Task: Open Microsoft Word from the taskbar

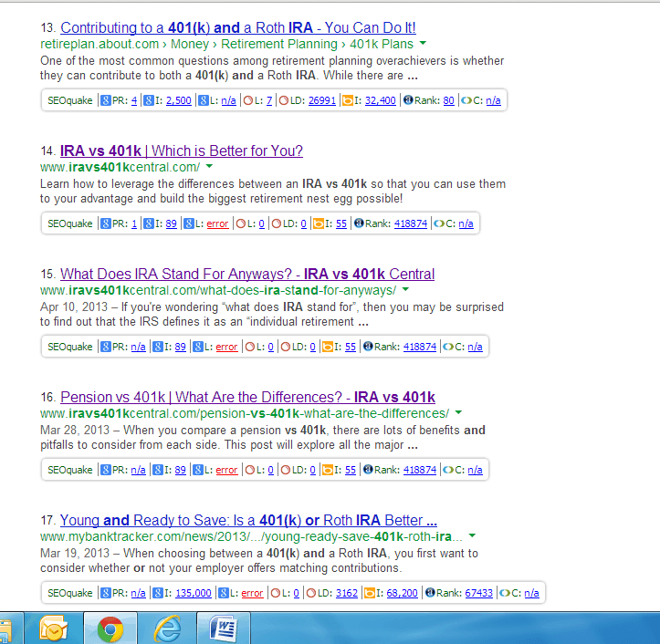Action: coord(223,628)
